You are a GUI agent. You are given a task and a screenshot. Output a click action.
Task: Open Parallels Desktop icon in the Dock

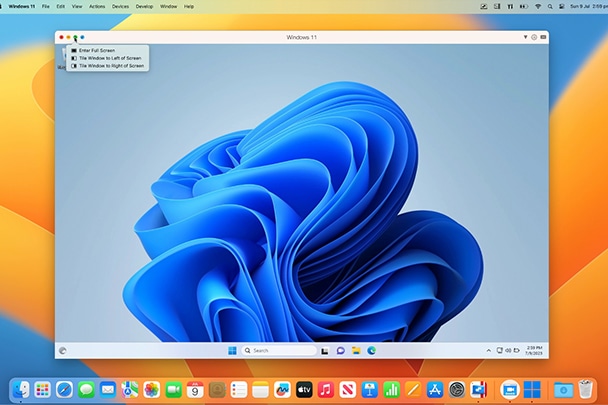pos(478,389)
